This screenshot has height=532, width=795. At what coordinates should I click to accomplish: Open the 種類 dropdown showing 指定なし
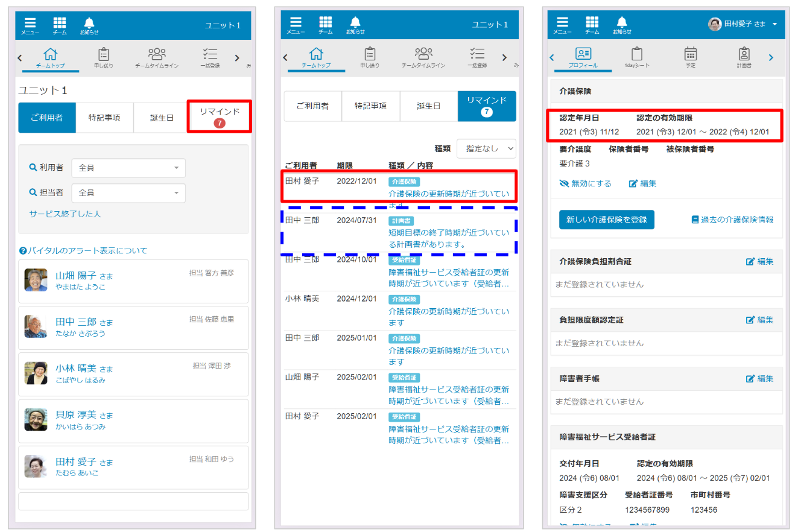coord(486,148)
